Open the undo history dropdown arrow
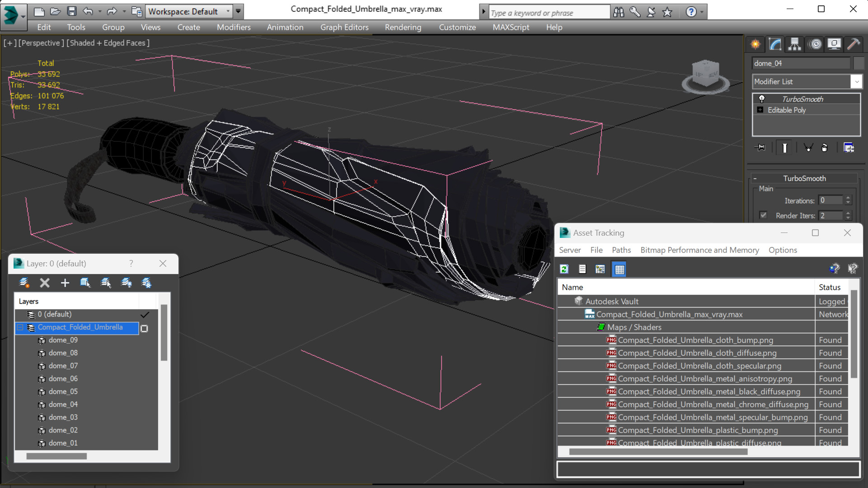The image size is (868, 488). click(x=99, y=11)
